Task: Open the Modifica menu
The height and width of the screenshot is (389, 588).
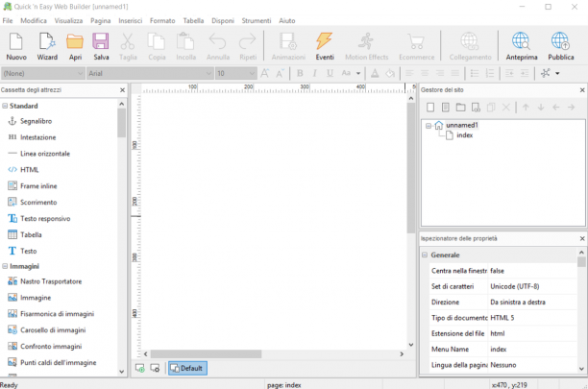Action: click(34, 20)
